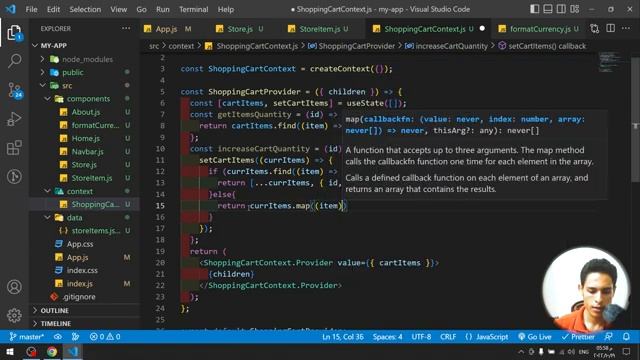Click the Go Live button
Viewport: 640px width, 360px height.
(535, 337)
